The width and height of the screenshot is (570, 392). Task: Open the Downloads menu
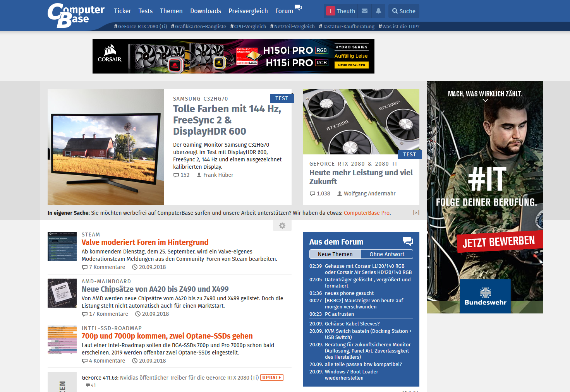click(x=206, y=11)
